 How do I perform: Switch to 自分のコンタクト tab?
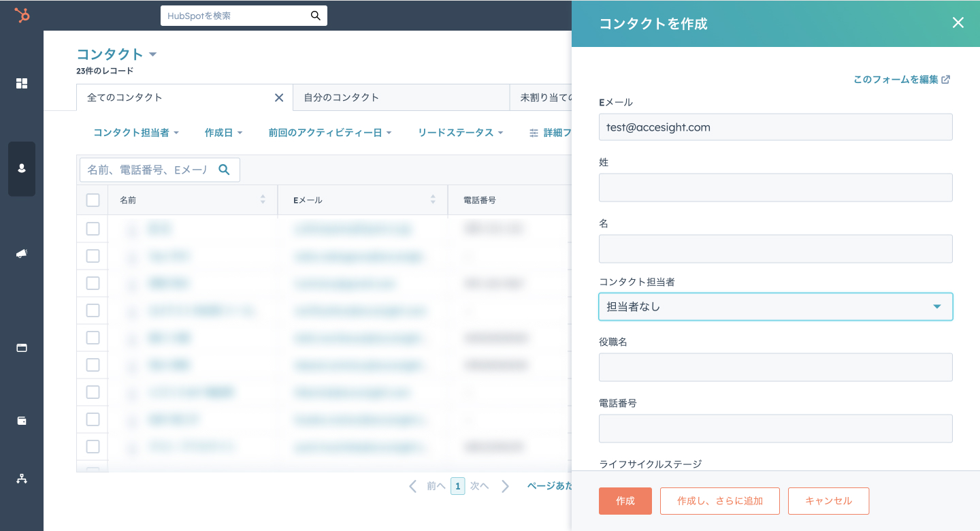click(x=401, y=97)
